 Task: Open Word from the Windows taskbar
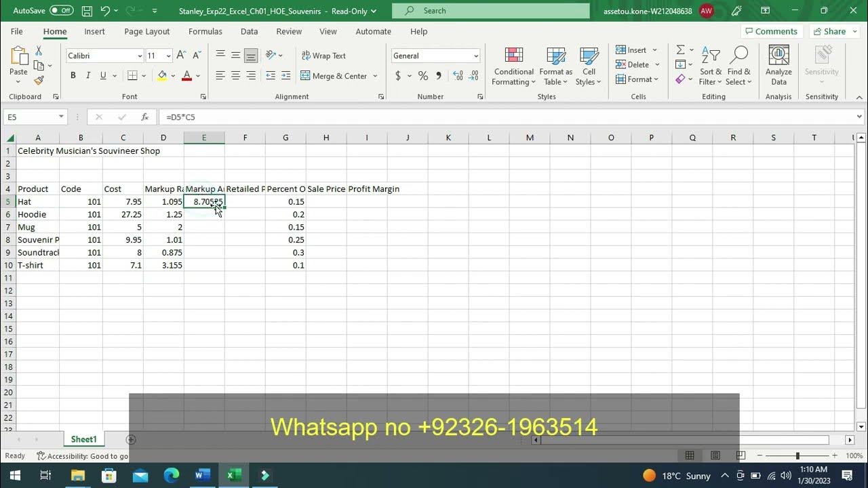tap(202, 475)
